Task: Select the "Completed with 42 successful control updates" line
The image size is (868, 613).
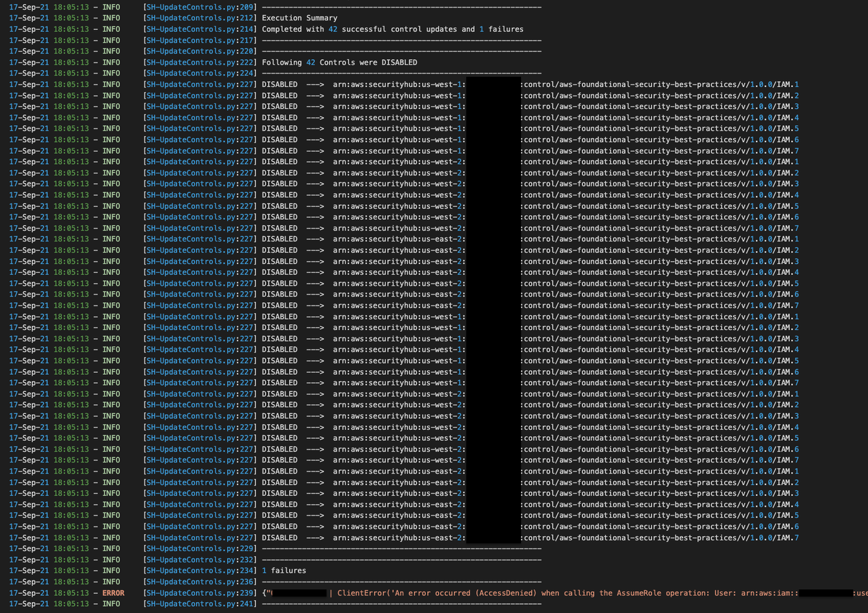Action: [393, 29]
